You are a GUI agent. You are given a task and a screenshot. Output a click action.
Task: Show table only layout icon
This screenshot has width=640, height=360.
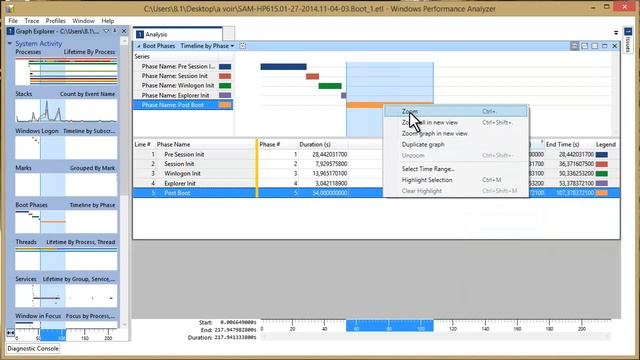click(595, 46)
